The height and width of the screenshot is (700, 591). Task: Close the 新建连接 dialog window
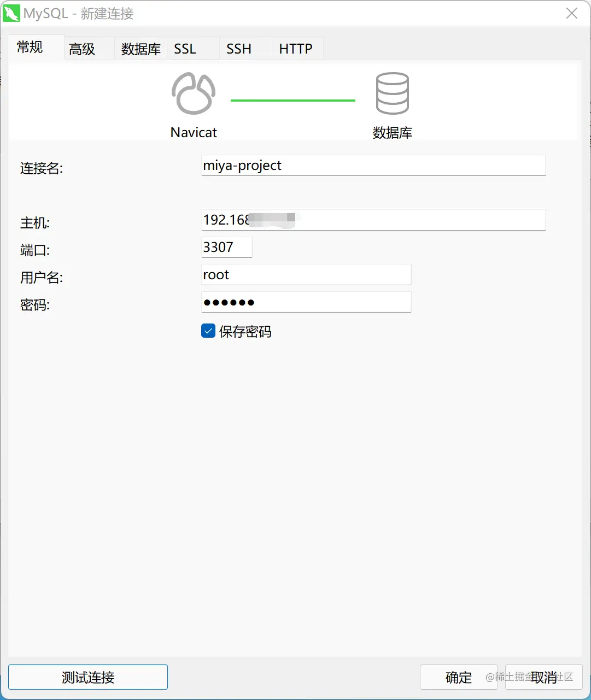coord(572,13)
